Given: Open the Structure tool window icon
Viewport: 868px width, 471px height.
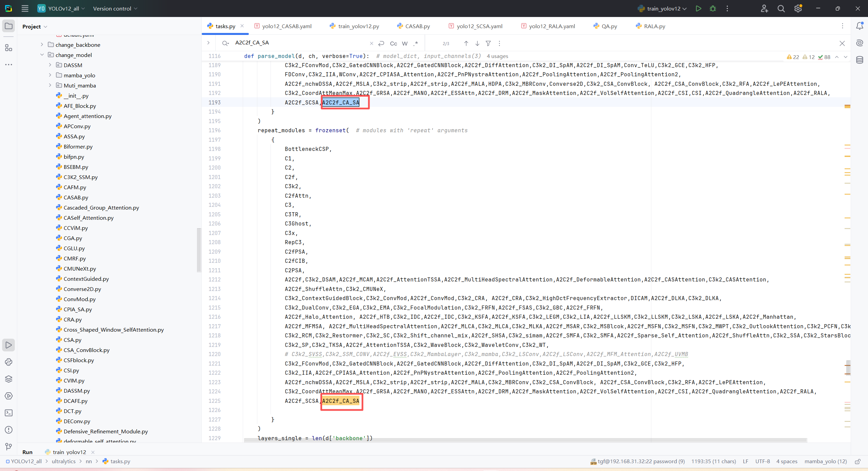Looking at the screenshot, I should point(8,48).
